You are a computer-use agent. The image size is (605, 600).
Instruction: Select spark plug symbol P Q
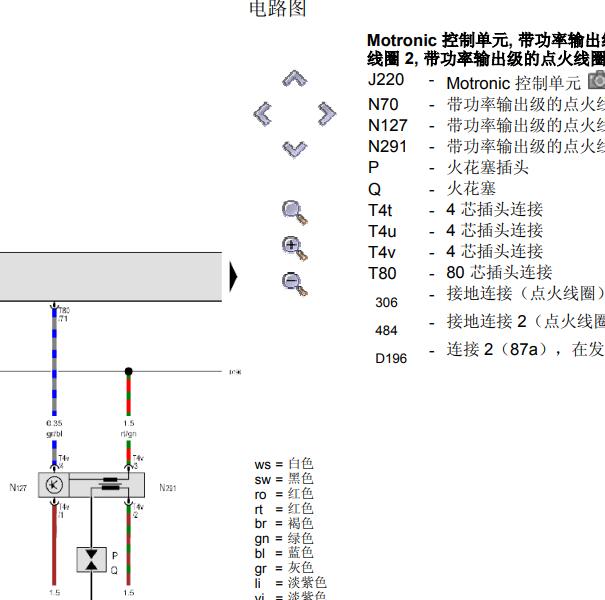click(x=91, y=559)
